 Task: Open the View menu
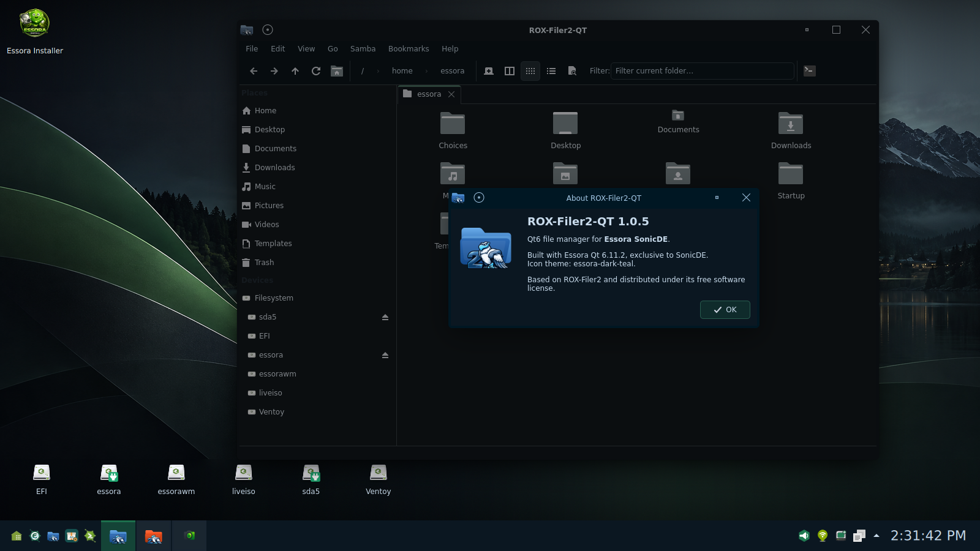306,49
